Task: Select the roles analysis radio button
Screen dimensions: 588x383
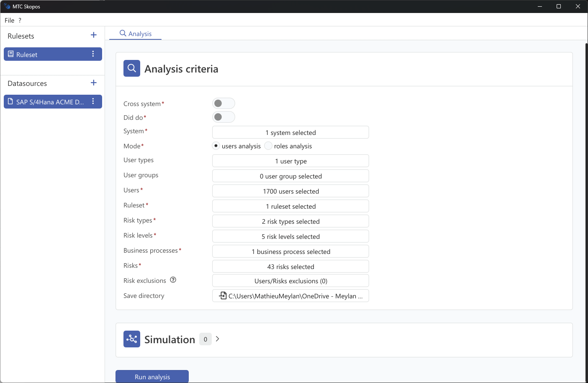Action: 268,145
